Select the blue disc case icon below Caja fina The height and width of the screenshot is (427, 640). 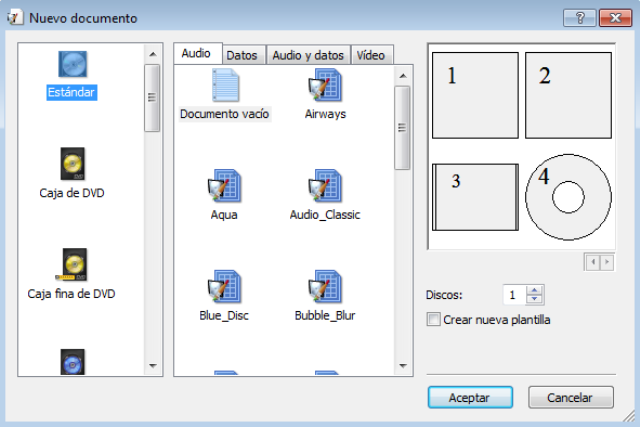coord(72,362)
